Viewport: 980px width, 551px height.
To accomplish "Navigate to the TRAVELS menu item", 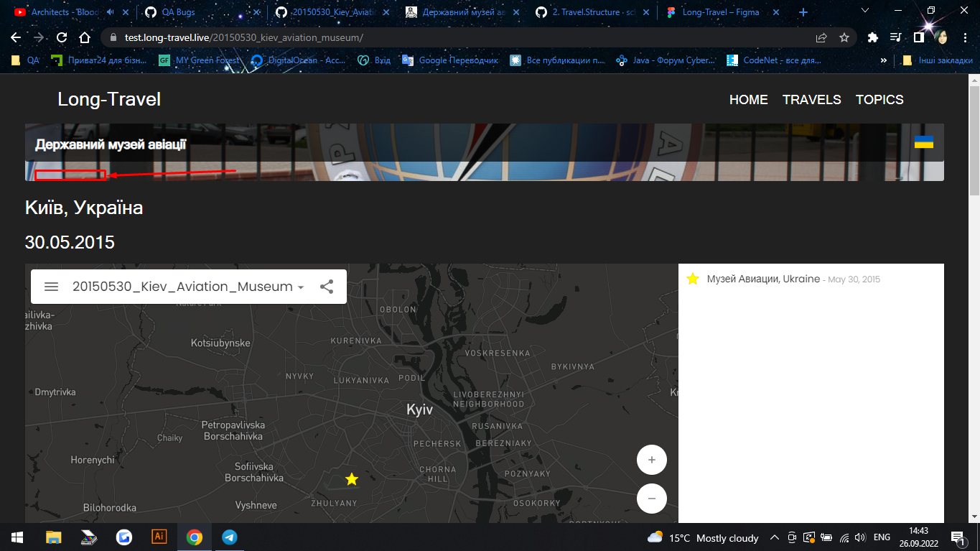I will click(811, 100).
